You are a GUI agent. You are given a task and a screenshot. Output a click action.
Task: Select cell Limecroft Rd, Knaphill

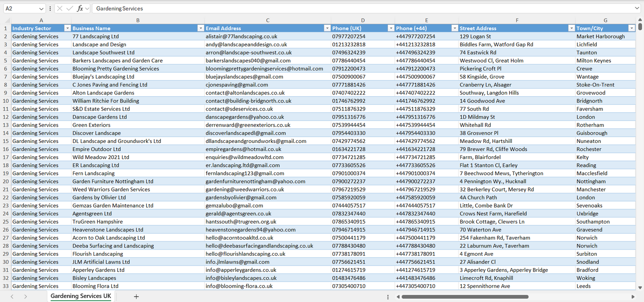[x=517, y=278]
